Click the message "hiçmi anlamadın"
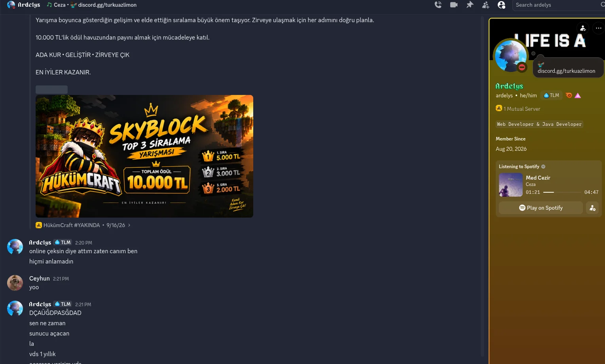The image size is (605, 364). pos(51,262)
